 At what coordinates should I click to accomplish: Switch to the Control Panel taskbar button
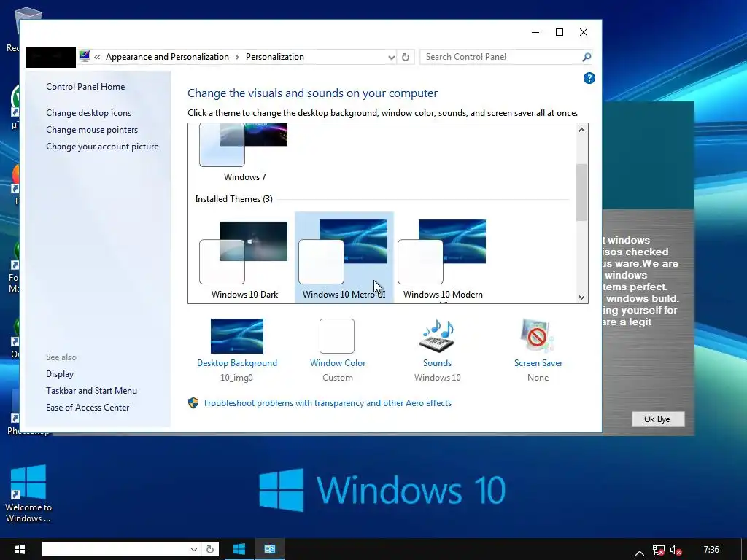pos(270,549)
